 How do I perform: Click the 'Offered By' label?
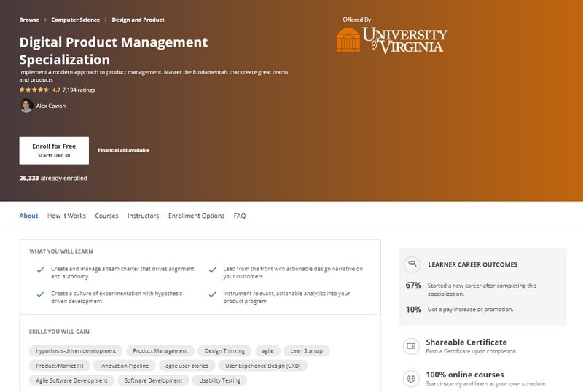[357, 20]
